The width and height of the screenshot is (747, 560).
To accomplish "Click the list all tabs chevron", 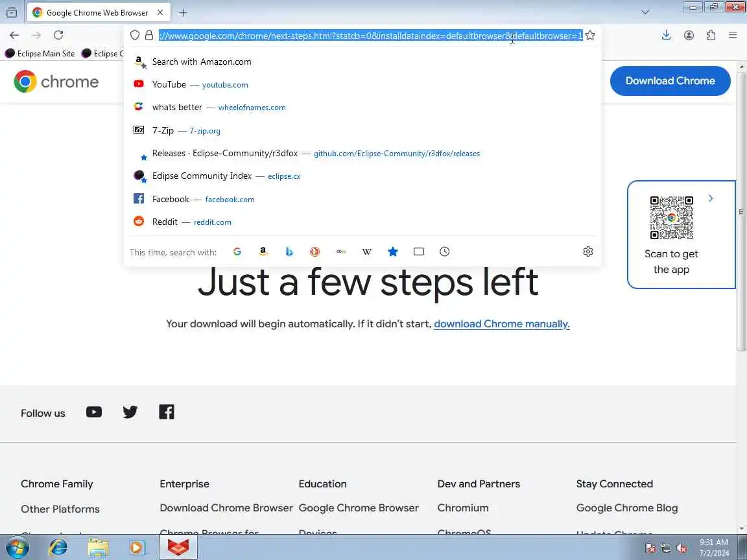I will pos(645,12).
